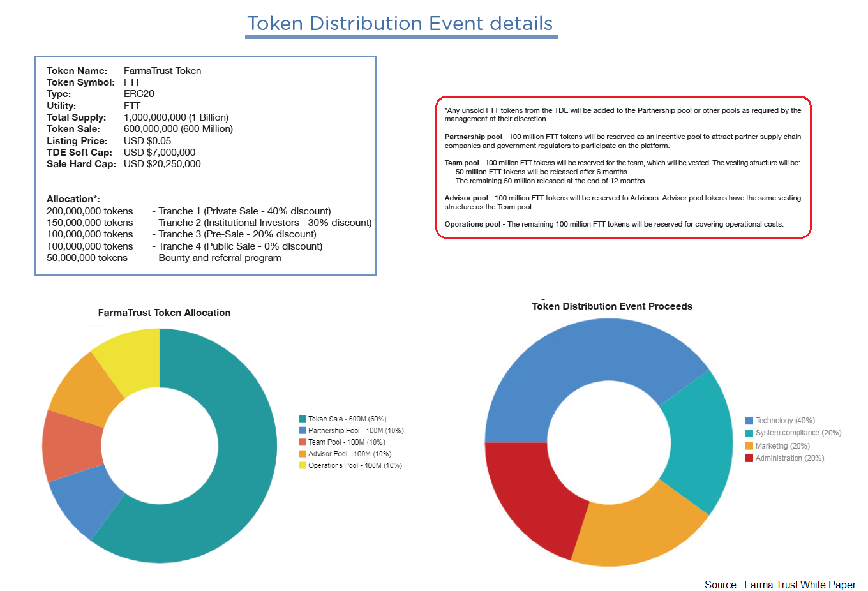Click the '150,000,000 tokens' entry
Screen dimensions: 868x591
(90, 223)
